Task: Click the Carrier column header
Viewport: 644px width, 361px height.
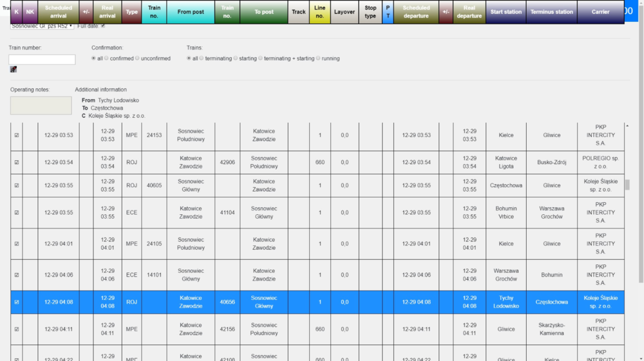Action: pos(600,12)
